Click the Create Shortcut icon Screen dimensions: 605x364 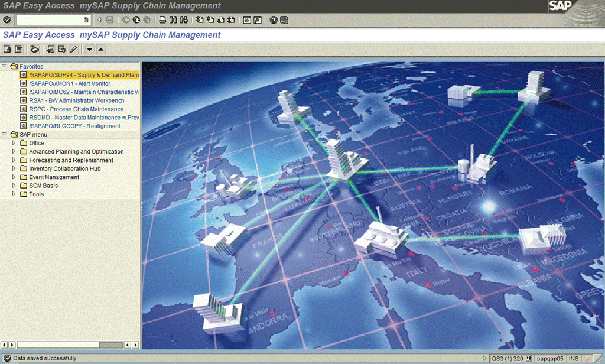point(258,19)
